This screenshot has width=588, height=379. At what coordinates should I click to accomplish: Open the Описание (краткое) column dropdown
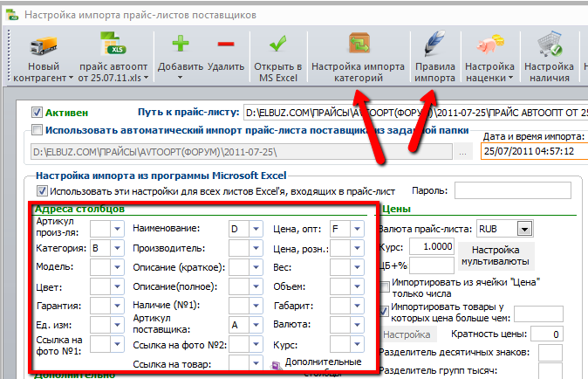(256, 267)
